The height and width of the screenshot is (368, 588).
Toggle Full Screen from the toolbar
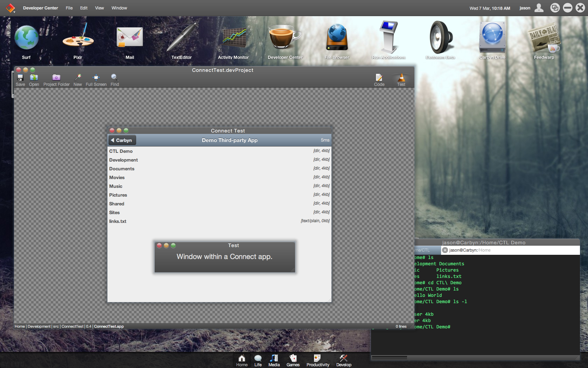(x=96, y=80)
